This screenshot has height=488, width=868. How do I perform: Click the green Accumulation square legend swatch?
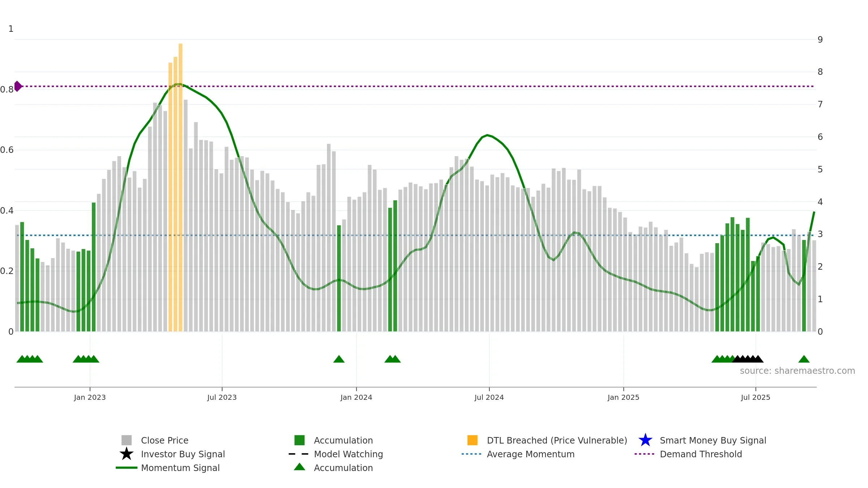pyautogui.click(x=299, y=440)
